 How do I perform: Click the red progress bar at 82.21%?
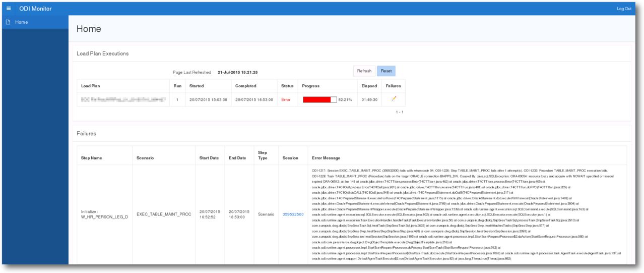pos(320,99)
